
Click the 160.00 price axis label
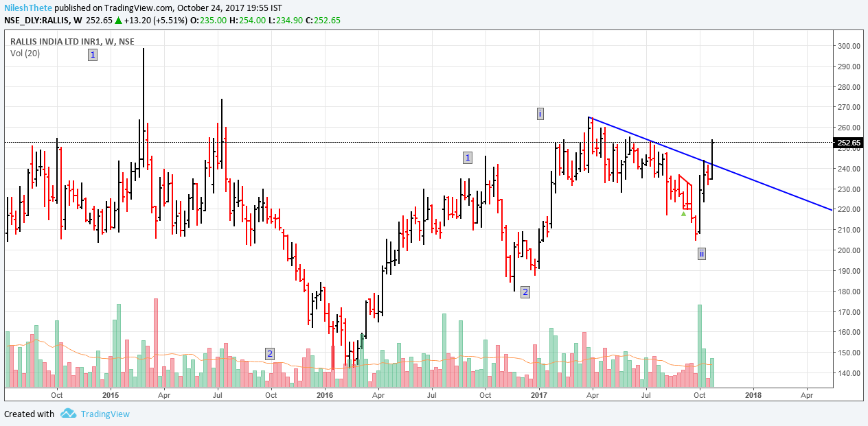(x=849, y=332)
